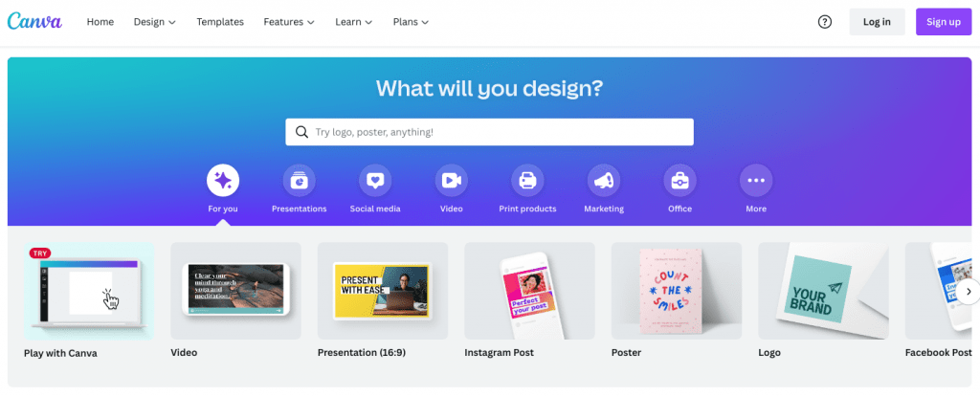
Task: Click the purple Sign up button
Action: 944,22
